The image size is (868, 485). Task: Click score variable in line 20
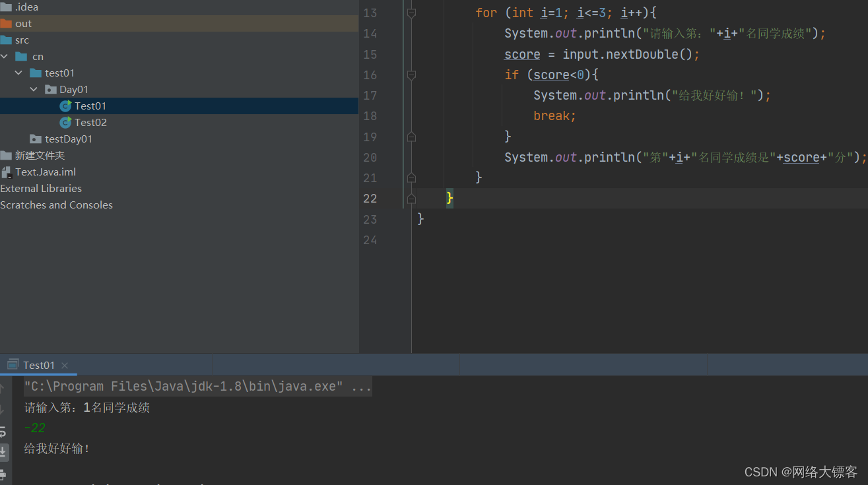801,158
